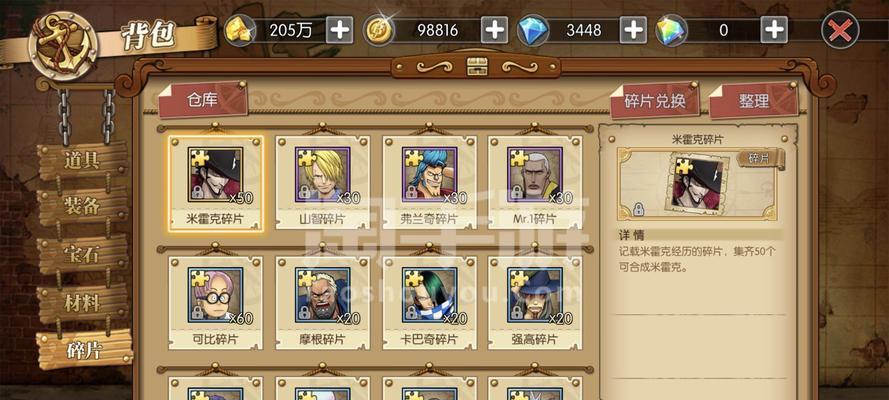This screenshot has height=400, width=889.
Task: Add more coins with plus button
Action: point(494,29)
